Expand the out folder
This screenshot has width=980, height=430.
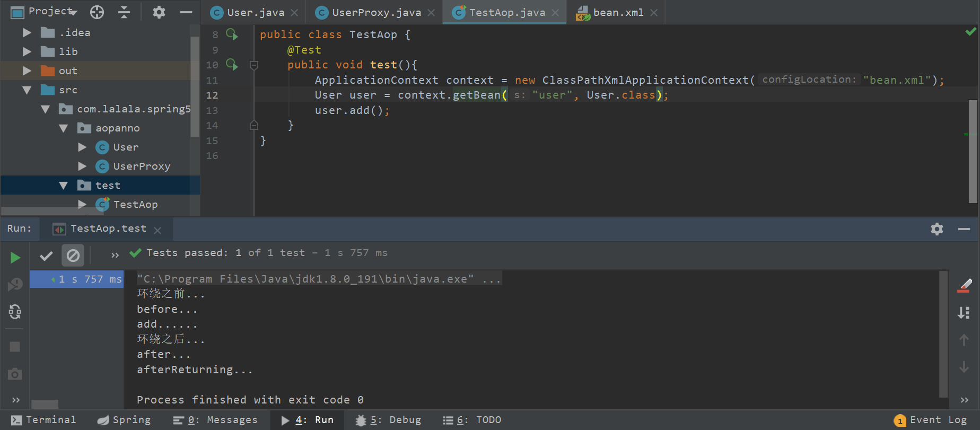click(x=27, y=71)
